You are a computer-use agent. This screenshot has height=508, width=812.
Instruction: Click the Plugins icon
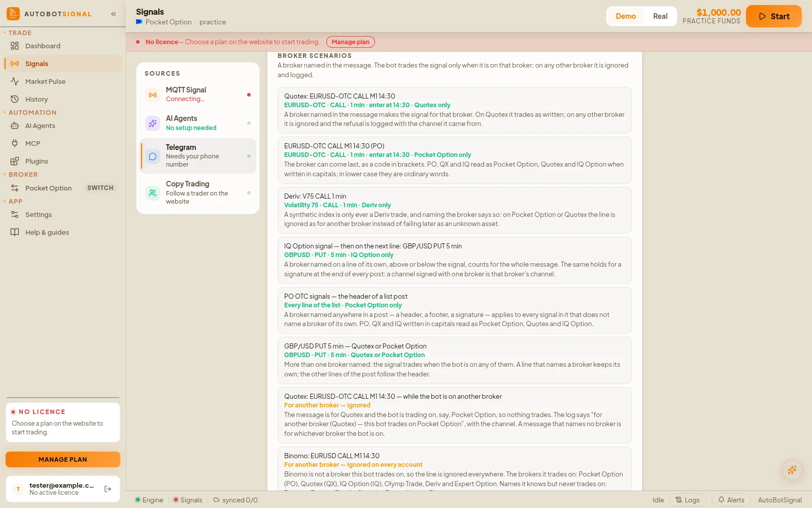[x=15, y=161]
